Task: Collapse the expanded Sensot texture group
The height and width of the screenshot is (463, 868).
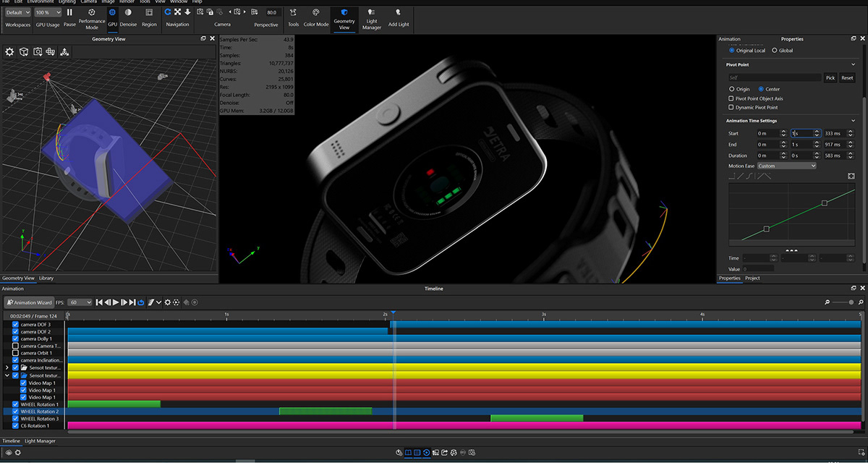Action: click(7, 375)
